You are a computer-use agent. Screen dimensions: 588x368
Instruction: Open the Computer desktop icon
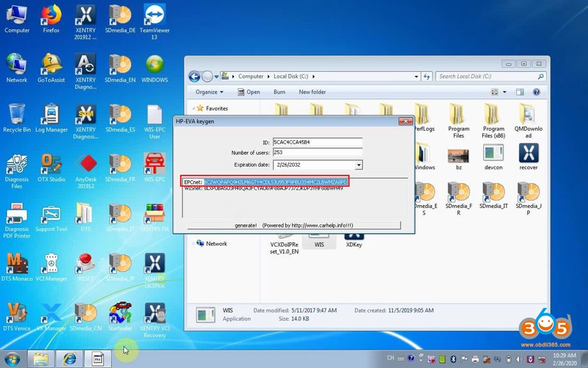pos(17,19)
